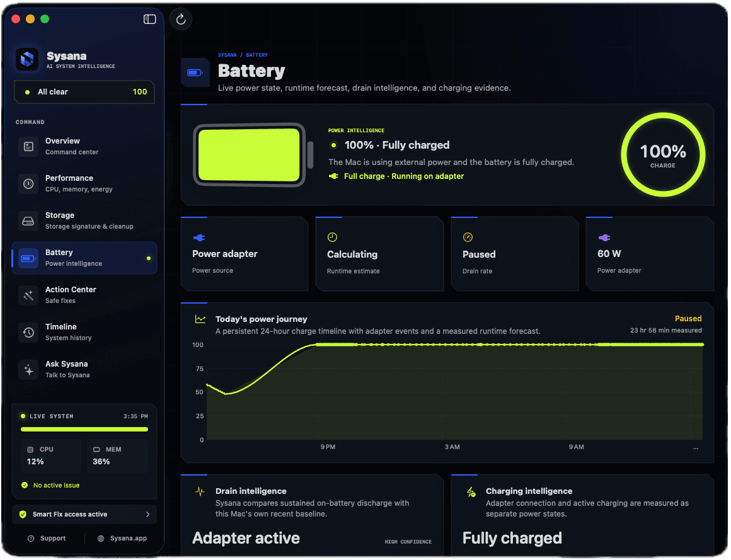Click the 60 W adapter icon
Viewport: 731px width, 560px height.
605,238
